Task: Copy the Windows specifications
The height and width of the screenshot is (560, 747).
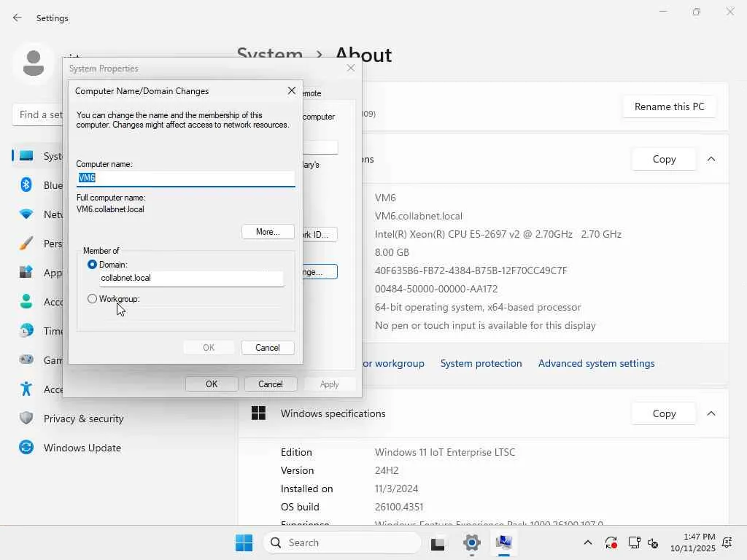Action: [664, 413]
